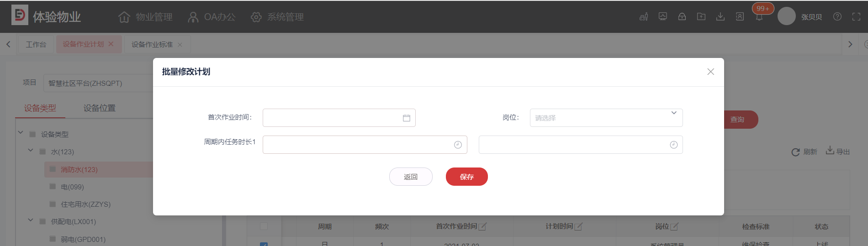Open the 物业管理 top menu
This screenshot has height=246, width=868.
click(145, 17)
